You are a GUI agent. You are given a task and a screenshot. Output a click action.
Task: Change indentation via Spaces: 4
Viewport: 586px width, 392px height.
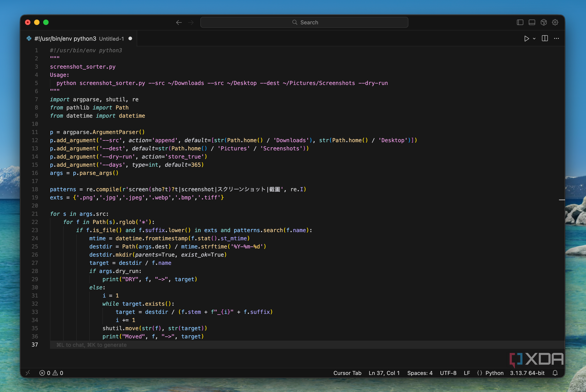[x=419, y=373]
